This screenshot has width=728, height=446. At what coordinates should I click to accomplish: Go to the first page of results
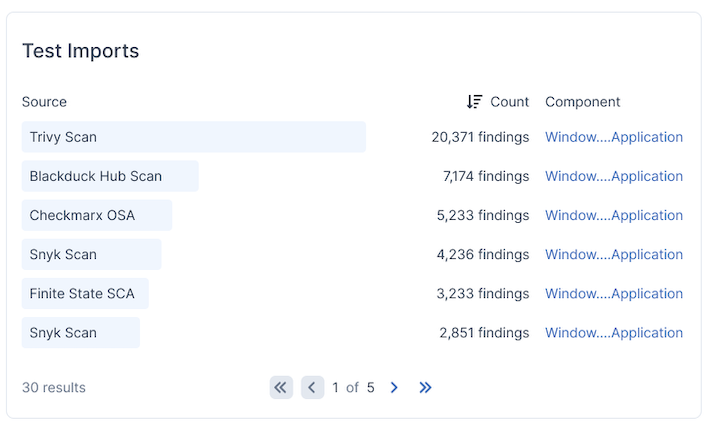[281, 388]
